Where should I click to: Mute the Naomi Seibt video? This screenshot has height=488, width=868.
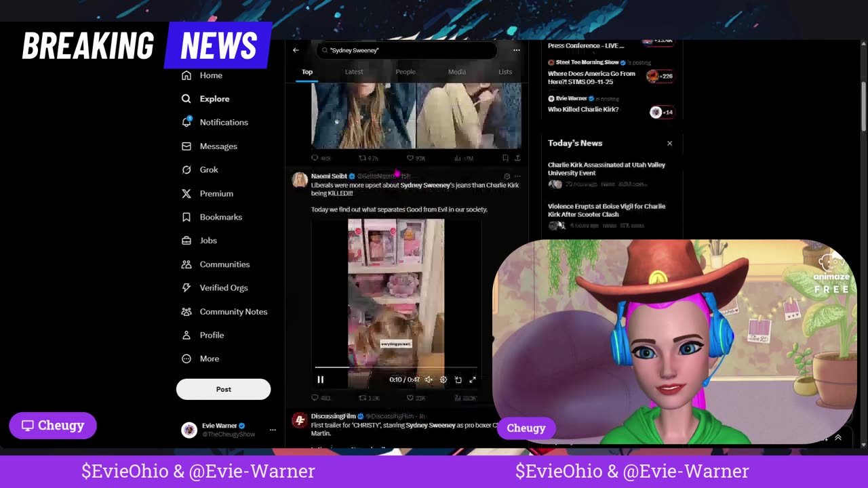429,380
